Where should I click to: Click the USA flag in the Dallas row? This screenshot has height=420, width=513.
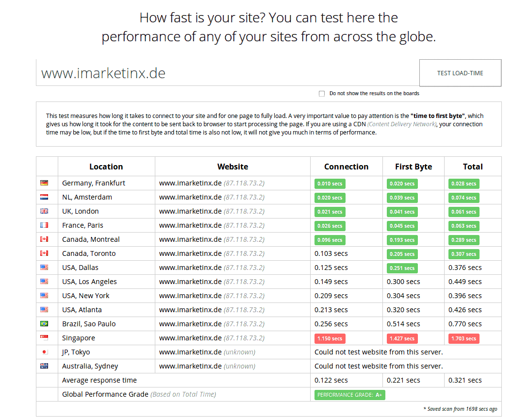[44, 268]
